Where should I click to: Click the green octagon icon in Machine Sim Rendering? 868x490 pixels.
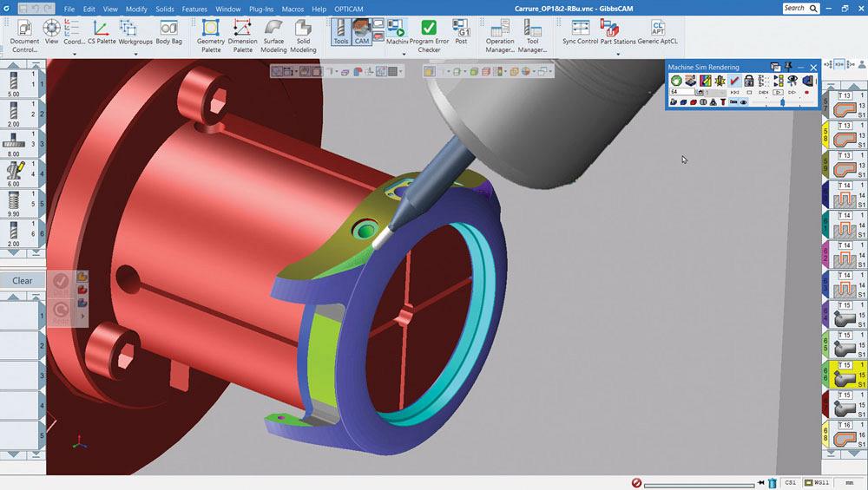(676, 80)
